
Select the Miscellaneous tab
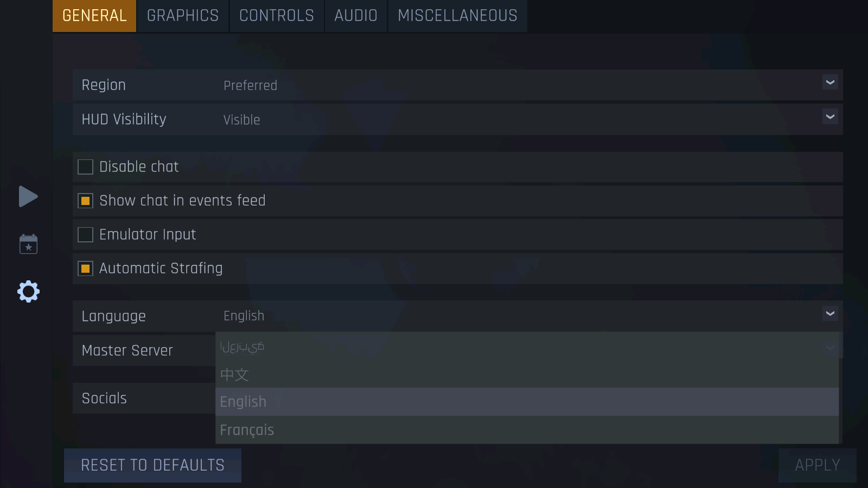[x=457, y=16]
